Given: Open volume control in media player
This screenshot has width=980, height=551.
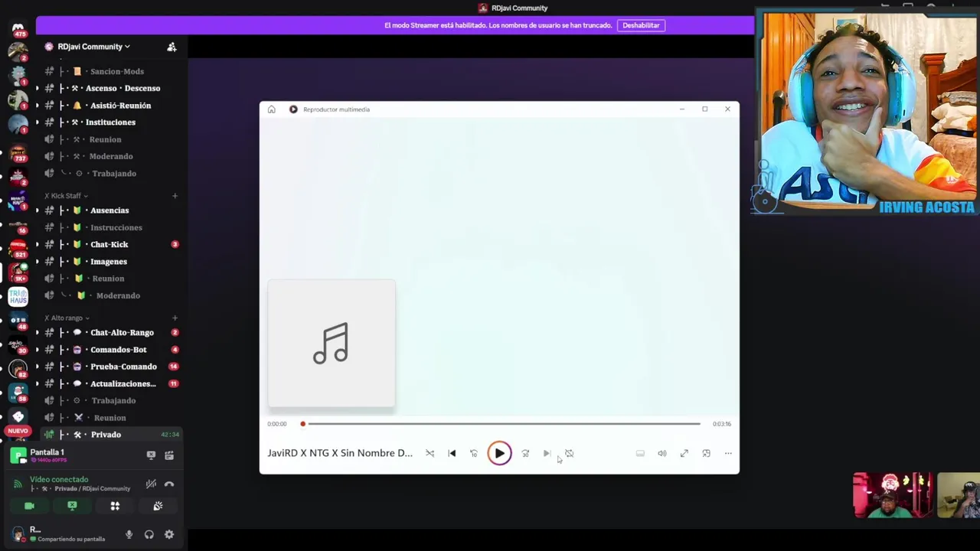Looking at the screenshot, I should point(662,453).
